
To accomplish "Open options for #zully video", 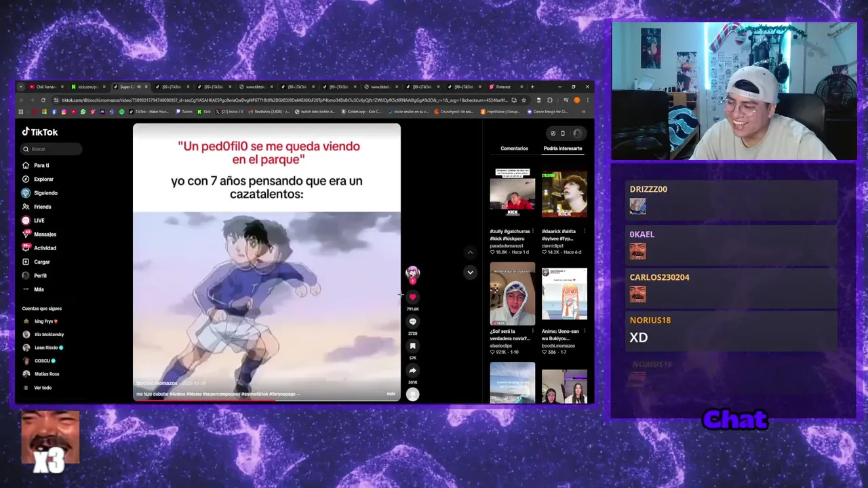I will [532, 231].
